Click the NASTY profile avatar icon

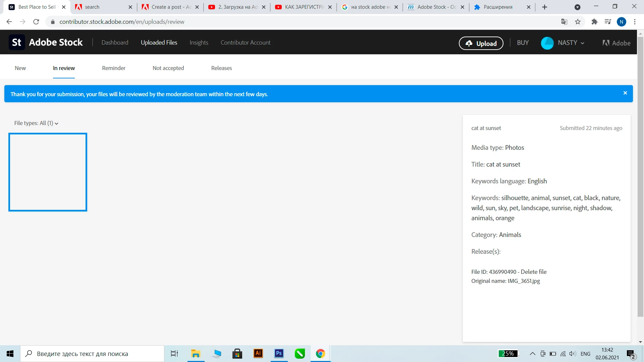click(x=547, y=43)
